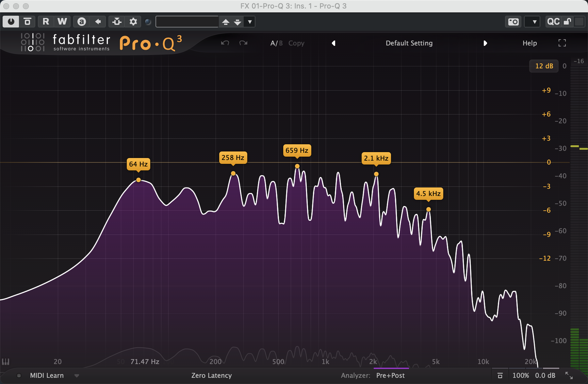Toggle the plugin power button in the host toolbar
The width and height of the screenshot is (588, 384).
coord(11,22)
